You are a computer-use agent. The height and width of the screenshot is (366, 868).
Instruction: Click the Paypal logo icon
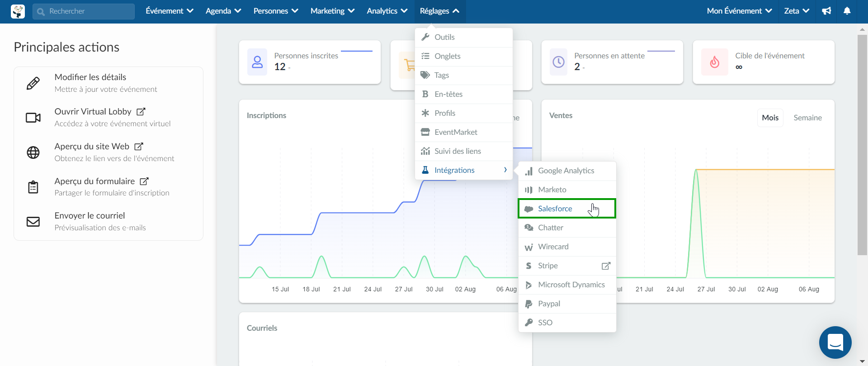tap(528, 304)
